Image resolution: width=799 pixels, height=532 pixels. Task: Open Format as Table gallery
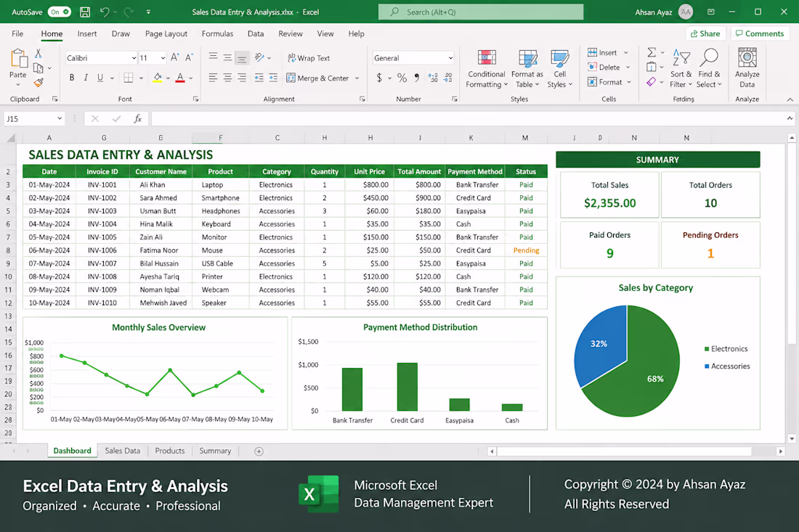tap(527, 69)
